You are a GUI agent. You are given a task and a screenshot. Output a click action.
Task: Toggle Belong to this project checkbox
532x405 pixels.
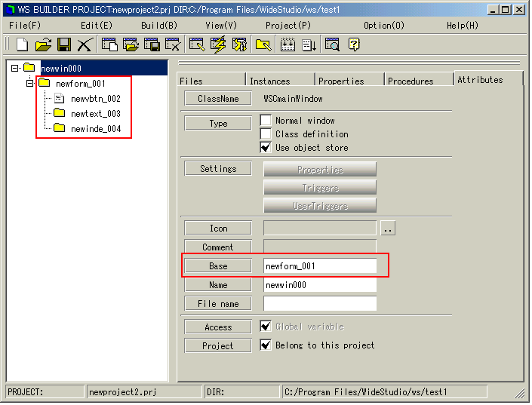(266, 345)
